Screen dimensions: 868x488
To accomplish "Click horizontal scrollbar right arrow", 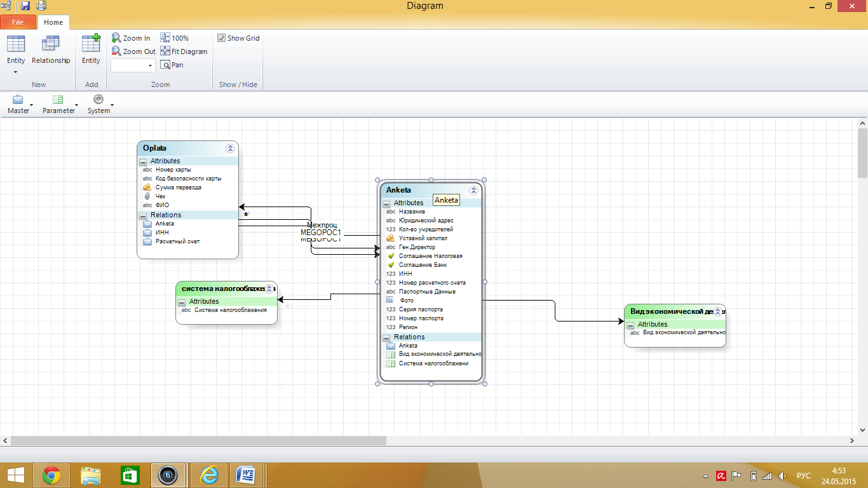I will tap(852, 440).
